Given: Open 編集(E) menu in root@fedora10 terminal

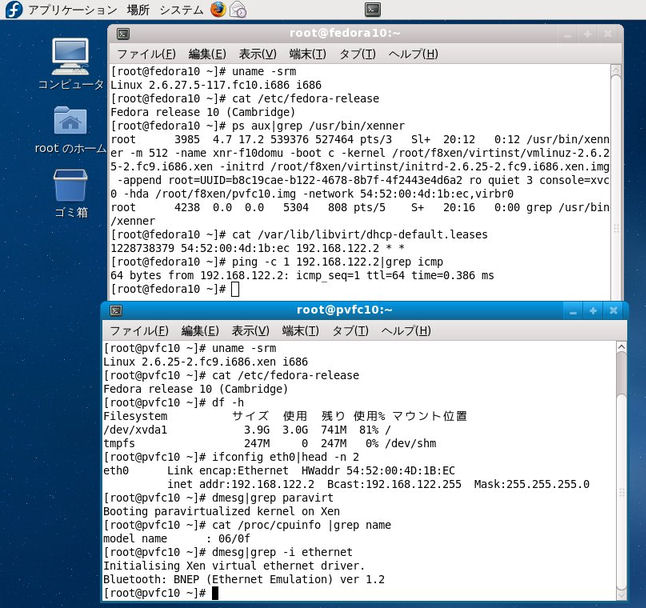Looking at the screenshot, I should click(x=207, y=54).
